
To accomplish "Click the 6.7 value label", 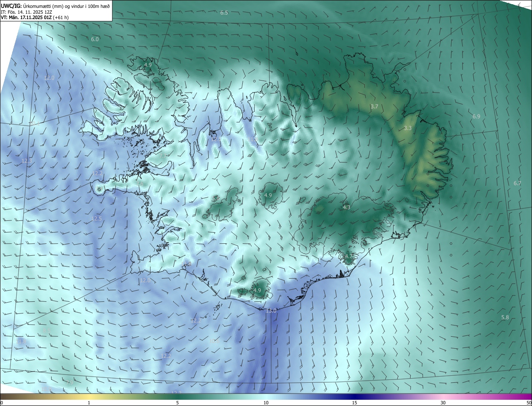I will [517, 183].
